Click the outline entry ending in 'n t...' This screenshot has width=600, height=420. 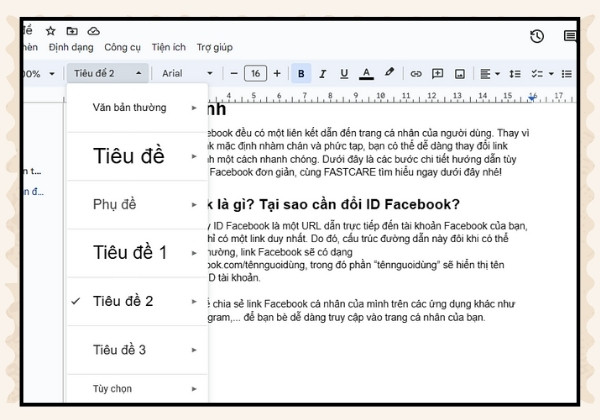click(x=32, y=171)
